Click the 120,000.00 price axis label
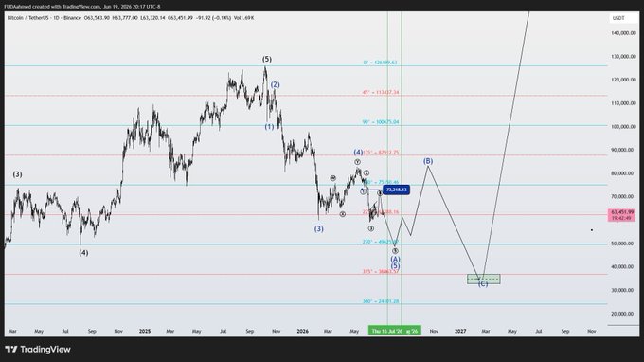 [623, 80]
